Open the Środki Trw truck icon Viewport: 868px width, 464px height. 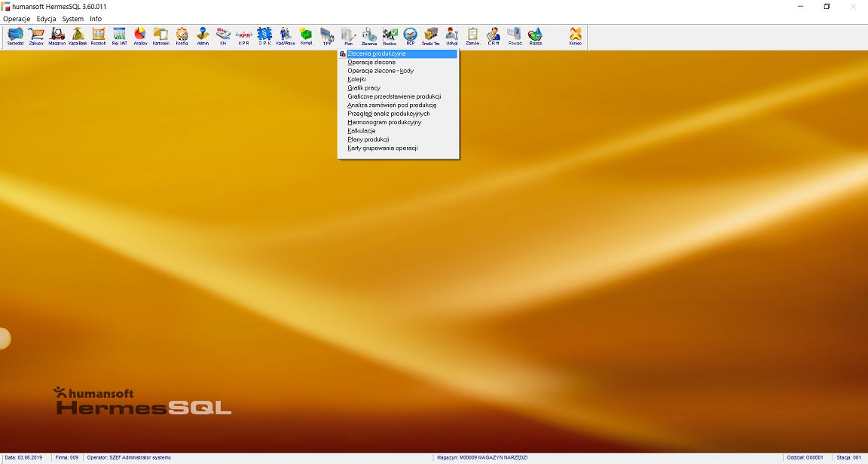431,37
